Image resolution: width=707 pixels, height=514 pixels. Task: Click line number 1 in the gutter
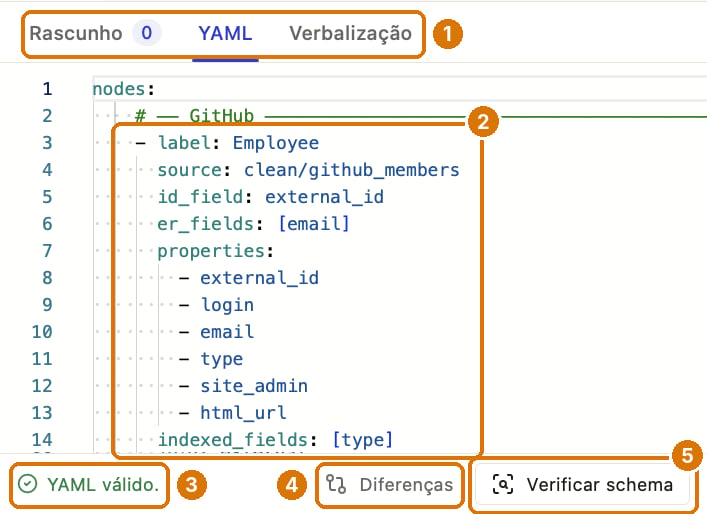[x=47, y=89]
